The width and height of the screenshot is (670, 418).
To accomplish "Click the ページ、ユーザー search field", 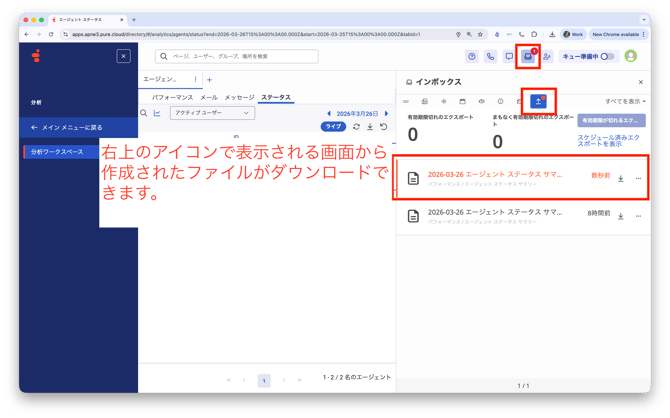I will [237, 56].
